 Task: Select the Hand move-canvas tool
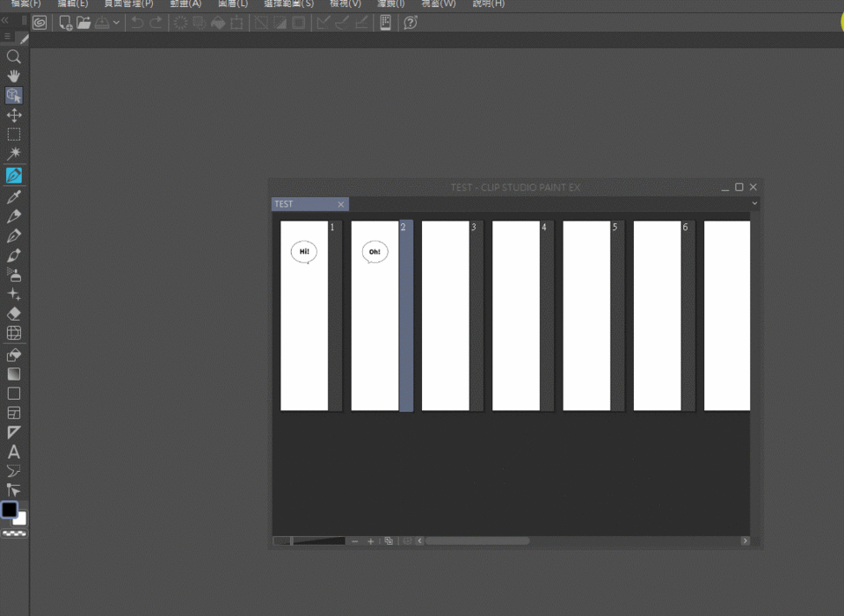(x=14, y=76)
